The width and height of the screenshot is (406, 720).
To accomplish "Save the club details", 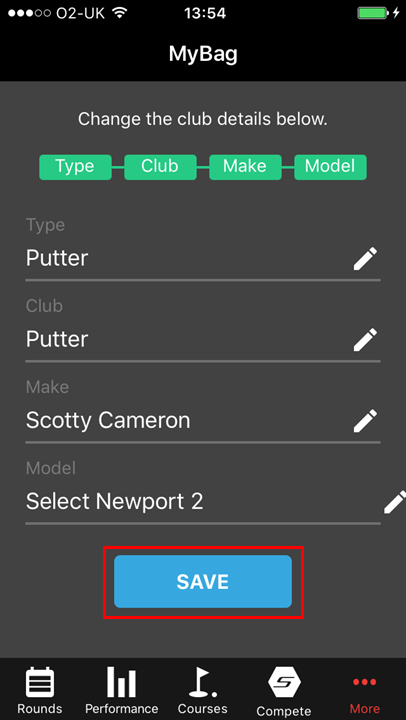I will (203, 582).
